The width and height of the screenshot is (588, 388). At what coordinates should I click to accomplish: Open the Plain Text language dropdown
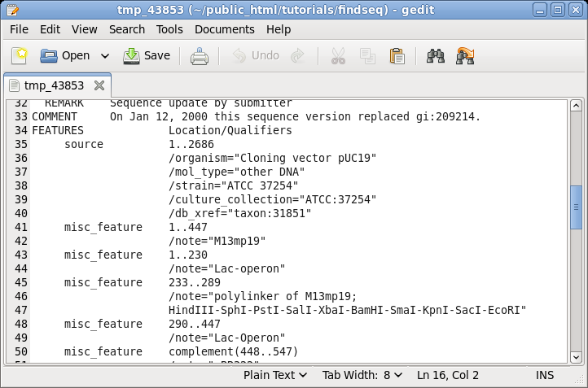click(275, 375)
